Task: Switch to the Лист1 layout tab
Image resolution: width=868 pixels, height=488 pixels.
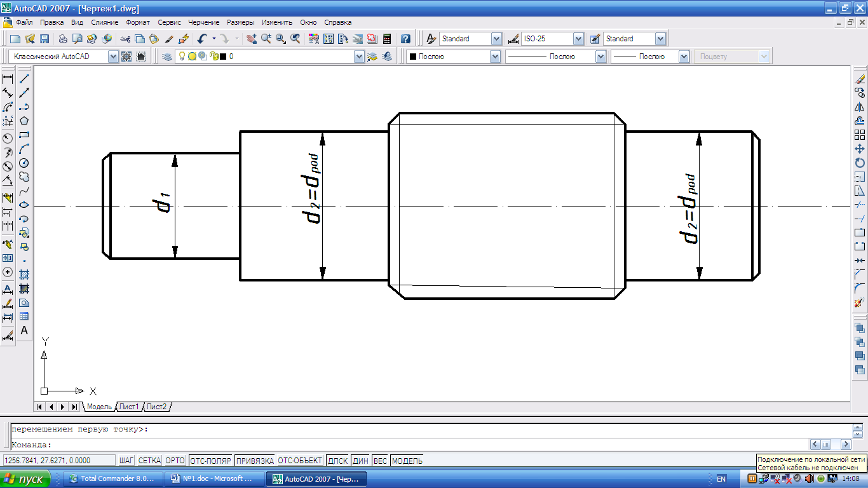Action: click(x=129, y=407)
